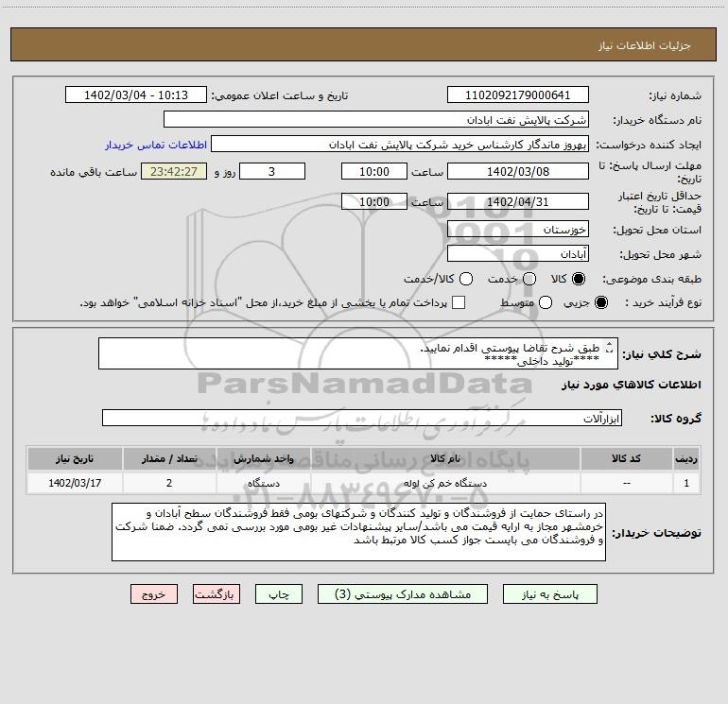
Task: Click the description box scroll arrows
Action: click(x=609, y=347)
